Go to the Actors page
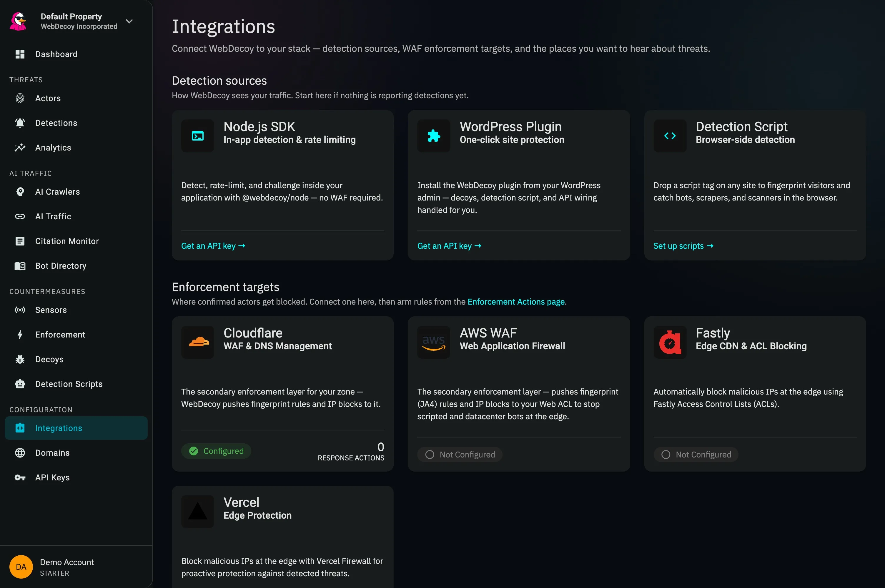This screenshot has width=885, height=588. tap(76, 98)
